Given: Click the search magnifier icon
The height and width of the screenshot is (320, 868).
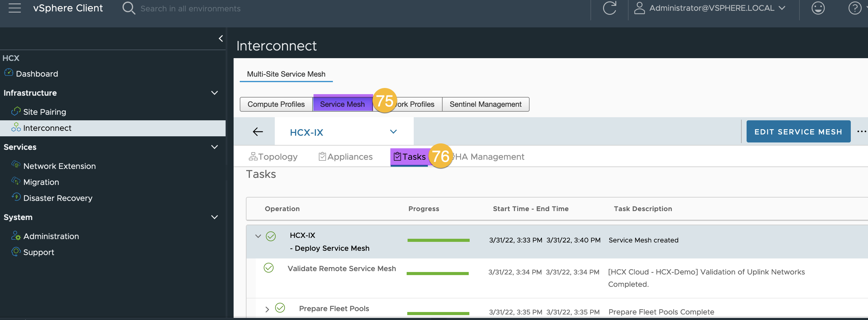Looking at the screenshot, I should 128,8.
